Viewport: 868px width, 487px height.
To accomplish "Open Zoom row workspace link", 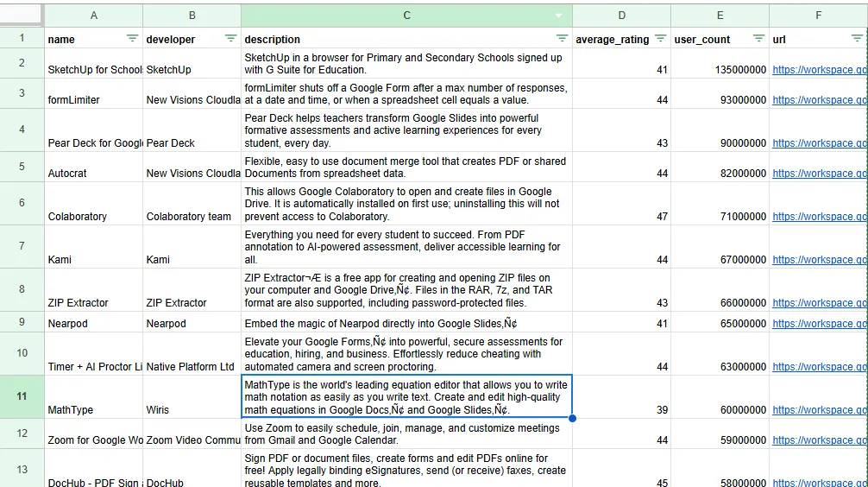I will 820,440.
